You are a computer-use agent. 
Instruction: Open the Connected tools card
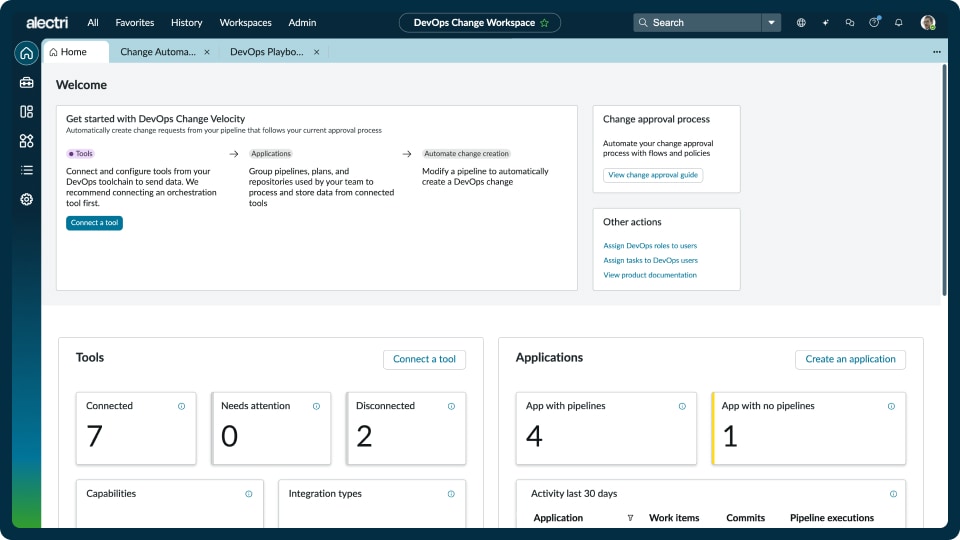136,429
